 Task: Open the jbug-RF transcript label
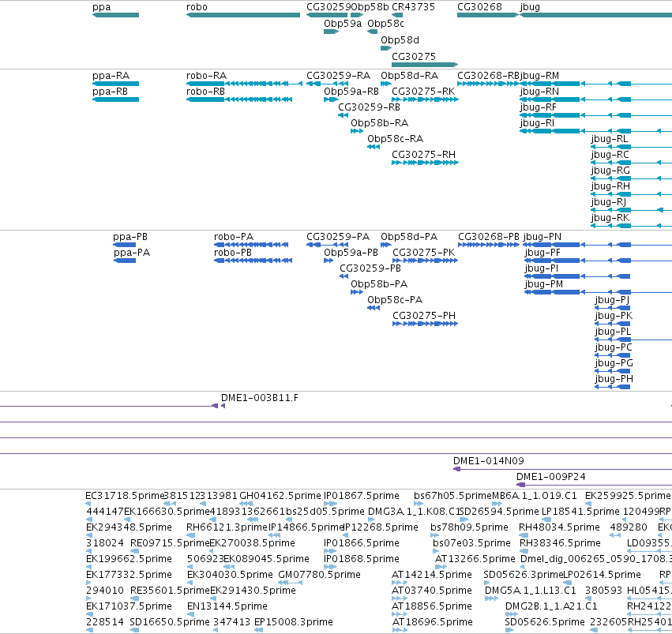[539, 107]
